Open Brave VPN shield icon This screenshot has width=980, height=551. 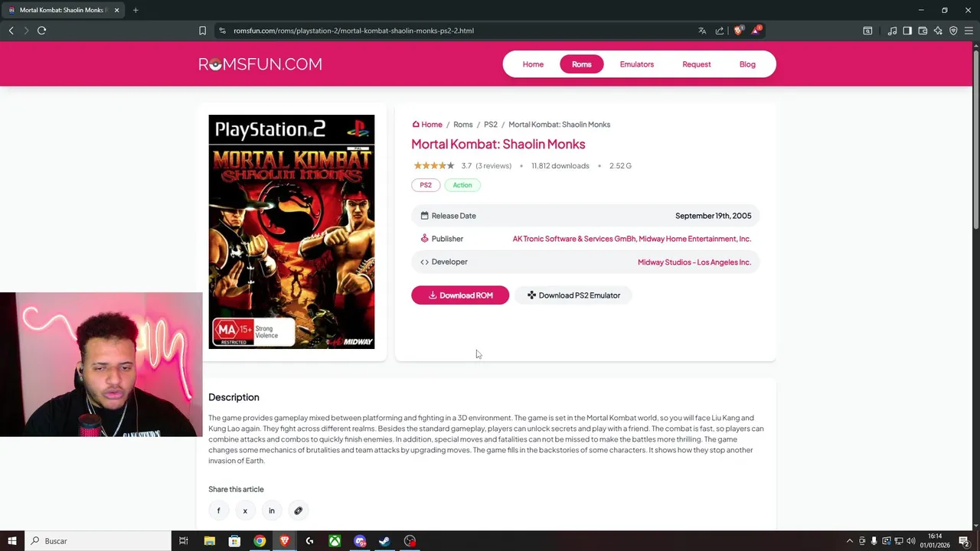tap(953, 31)
